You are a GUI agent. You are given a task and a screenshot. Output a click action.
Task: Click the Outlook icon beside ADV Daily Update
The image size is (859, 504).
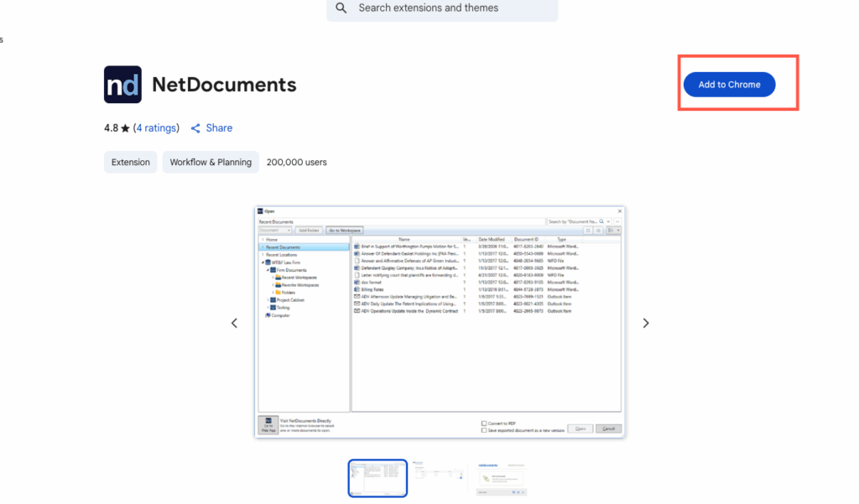coord(358,304)
